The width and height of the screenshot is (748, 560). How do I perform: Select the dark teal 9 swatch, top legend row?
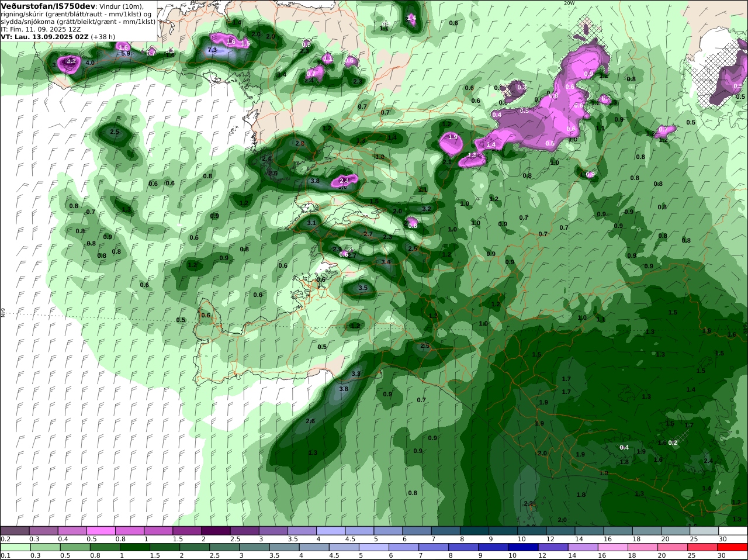503,530
